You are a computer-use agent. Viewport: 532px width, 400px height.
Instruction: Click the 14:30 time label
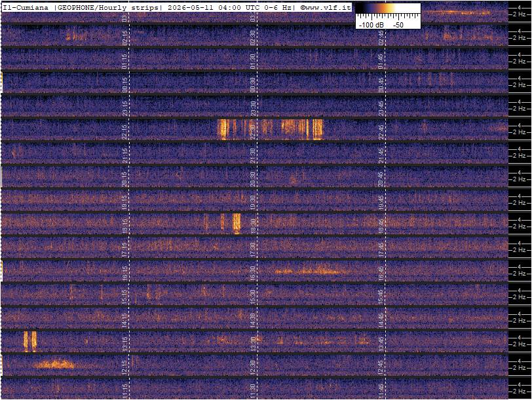coord(253,320)
